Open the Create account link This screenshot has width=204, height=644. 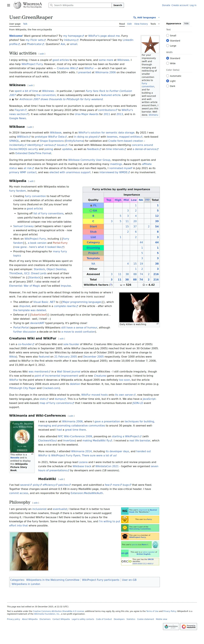click(180, 5)
